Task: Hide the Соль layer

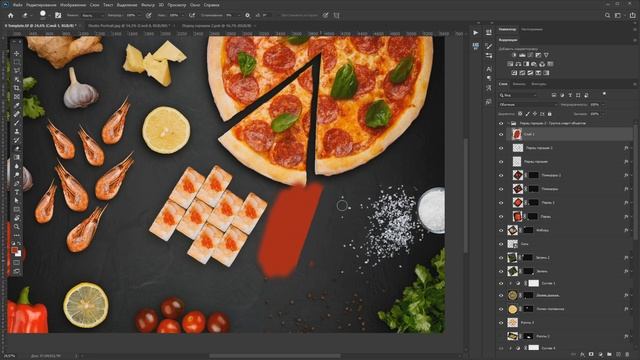Action: (501, 244)
